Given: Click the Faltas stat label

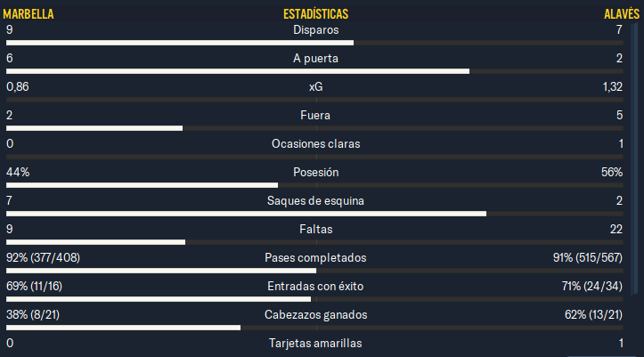Looking at the screenshot, I should click(316, 229).
